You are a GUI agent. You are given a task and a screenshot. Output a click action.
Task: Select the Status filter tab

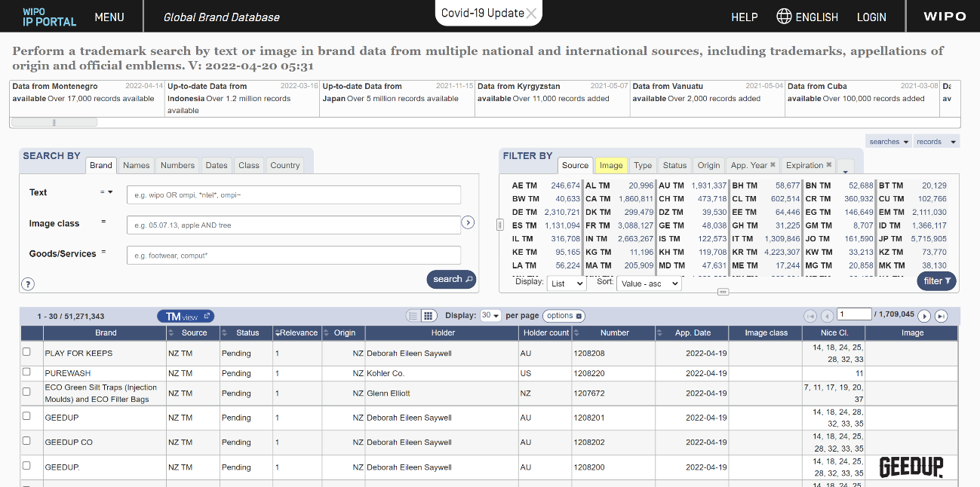(674, 165)
